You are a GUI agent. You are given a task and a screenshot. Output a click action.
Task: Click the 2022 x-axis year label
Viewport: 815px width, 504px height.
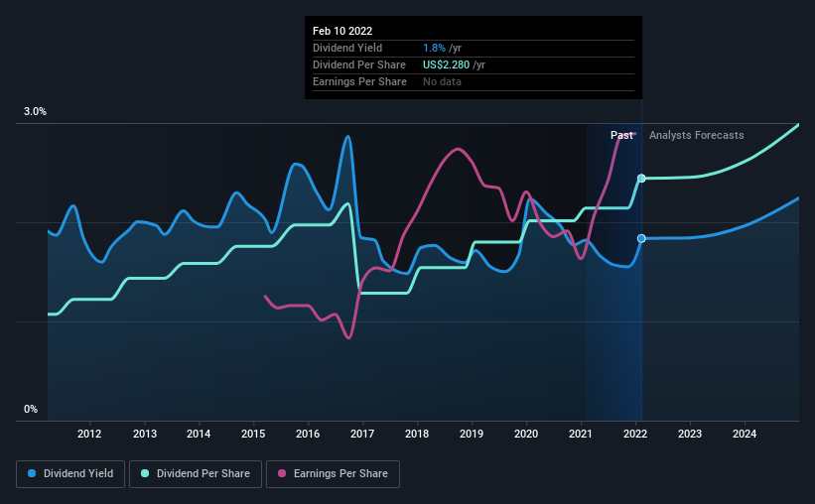click(x=635, y=434)
